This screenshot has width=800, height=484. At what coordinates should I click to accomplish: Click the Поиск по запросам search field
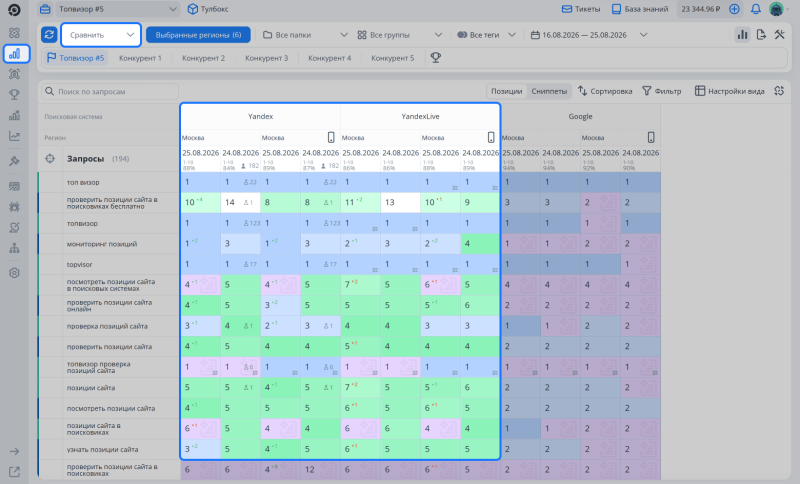(x=110, y=91)
